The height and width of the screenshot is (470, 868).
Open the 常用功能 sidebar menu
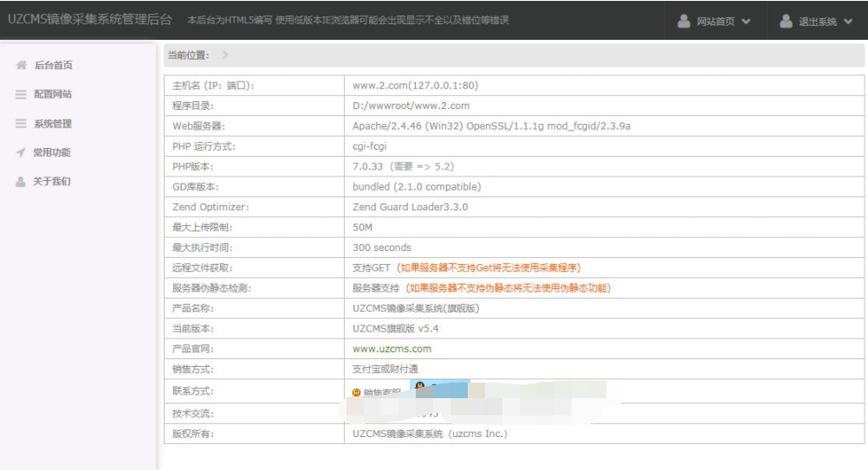coord(51,152)
